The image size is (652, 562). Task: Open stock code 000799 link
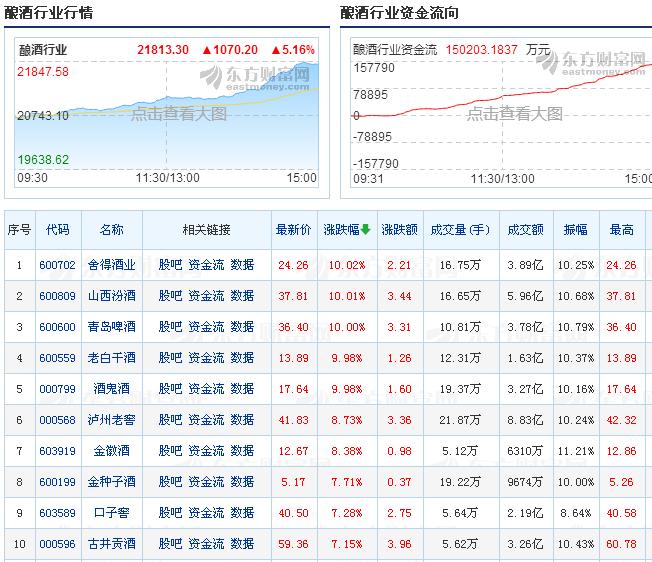(x=57, y=389)
